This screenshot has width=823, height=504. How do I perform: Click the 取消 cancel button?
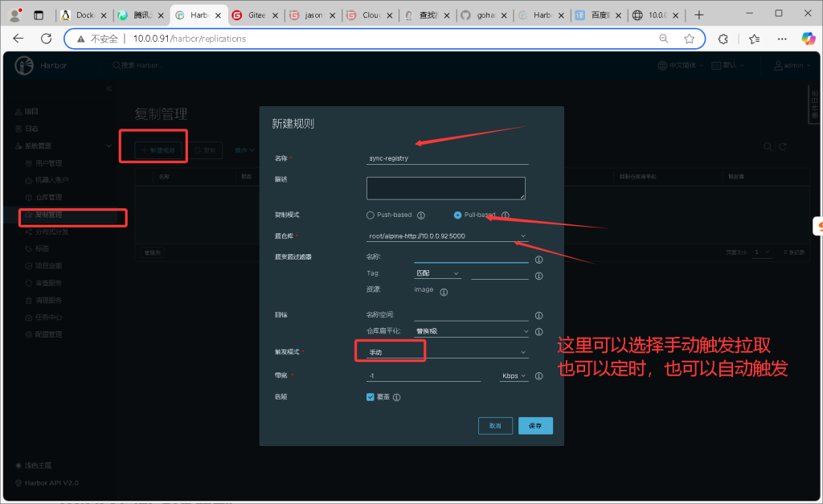click(x=495, y=426)
